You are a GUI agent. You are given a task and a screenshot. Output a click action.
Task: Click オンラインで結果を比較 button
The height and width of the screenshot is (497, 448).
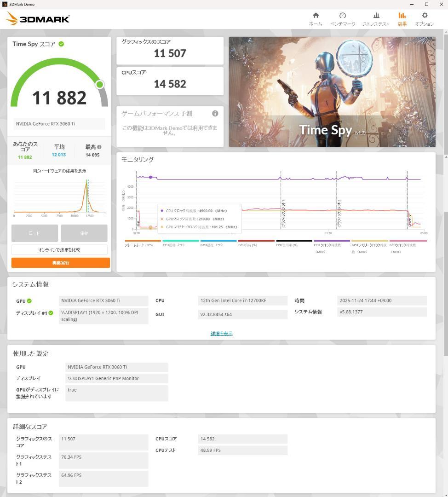[60, 249]
